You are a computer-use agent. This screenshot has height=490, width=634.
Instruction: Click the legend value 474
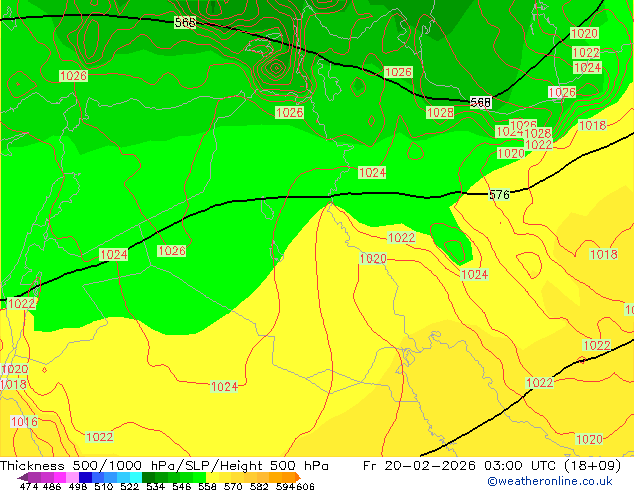click(29, 486)
